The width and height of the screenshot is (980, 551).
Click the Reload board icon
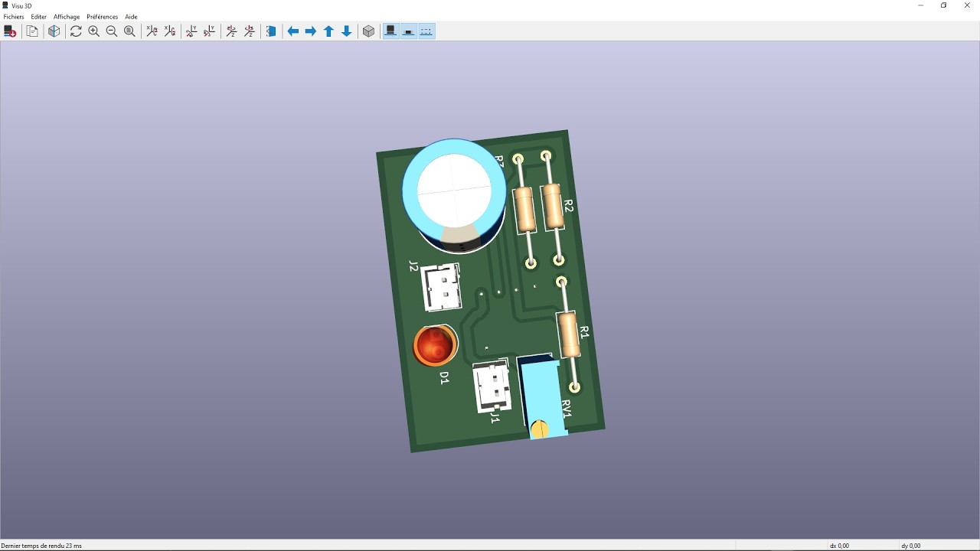10,31
